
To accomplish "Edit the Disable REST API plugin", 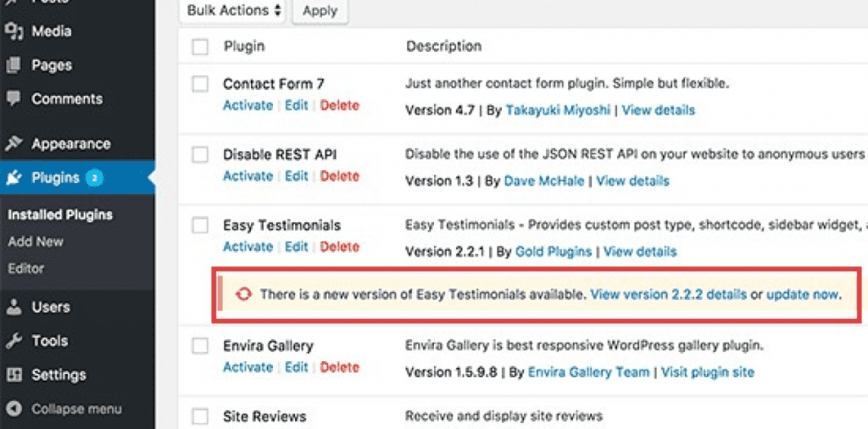I will tap(296, 176).
